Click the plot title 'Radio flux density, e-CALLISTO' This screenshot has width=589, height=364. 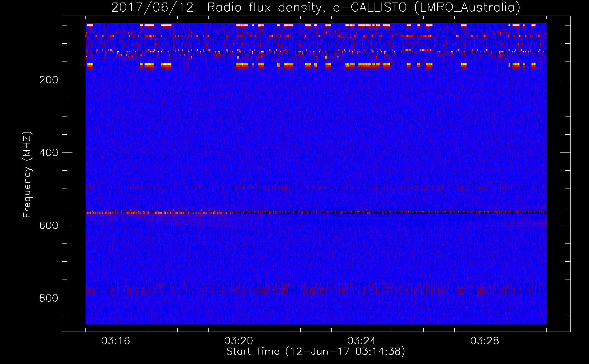pos(307,8)
